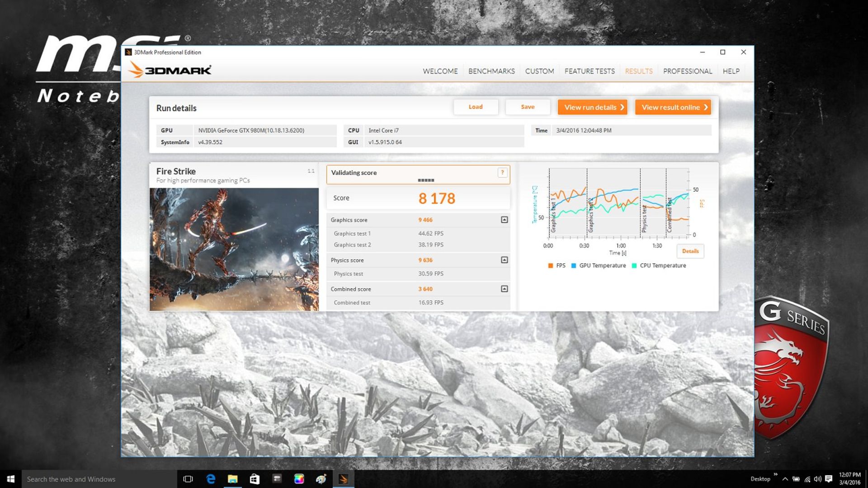Click the Load button

(x=476, y=107)
